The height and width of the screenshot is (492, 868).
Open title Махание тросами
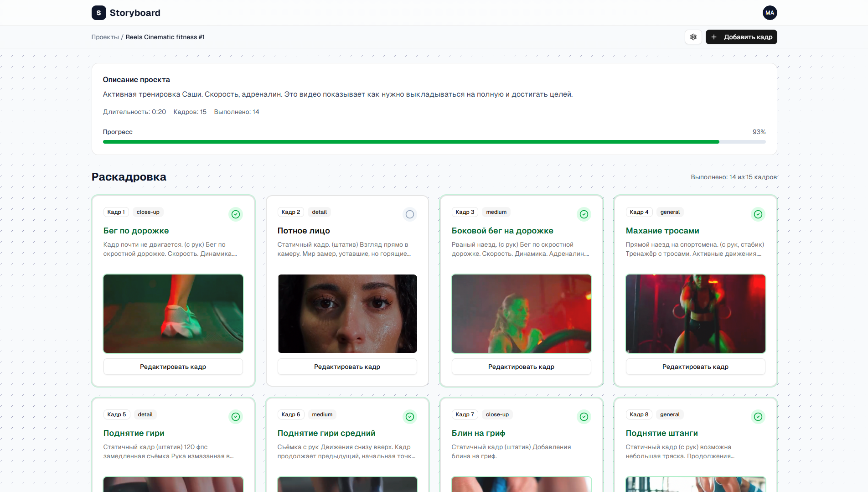click(662, 231)
